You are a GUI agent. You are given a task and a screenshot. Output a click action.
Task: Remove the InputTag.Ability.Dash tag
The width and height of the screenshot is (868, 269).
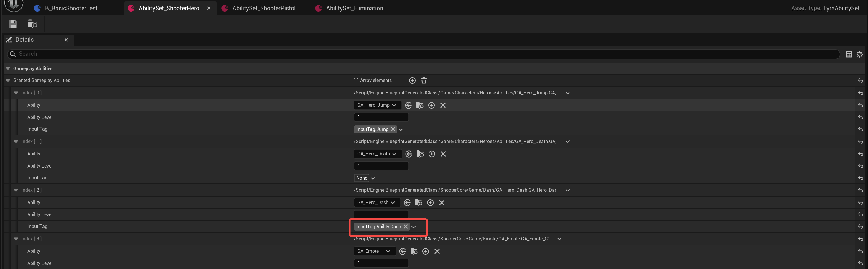click(406, 227)
